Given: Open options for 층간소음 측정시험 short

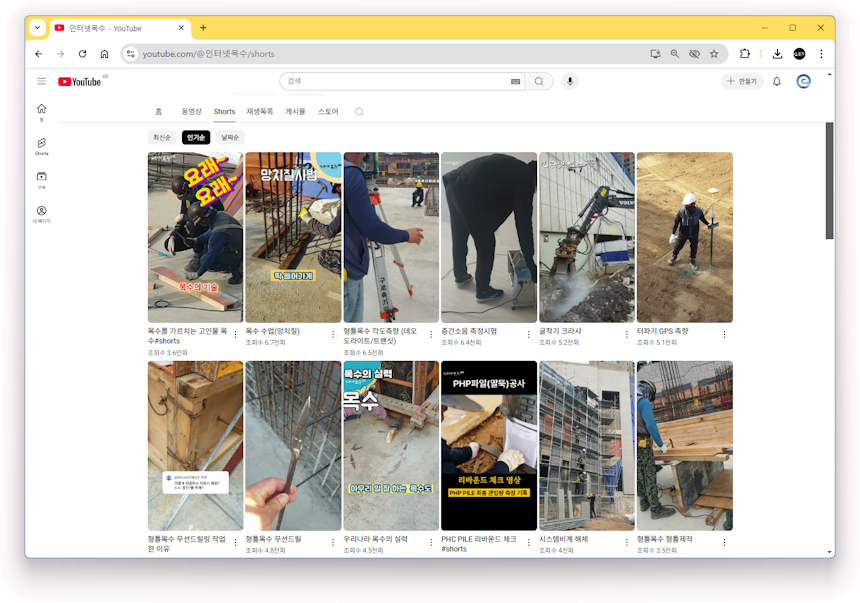Looking at the screenshot, I should tap(528, 334).
